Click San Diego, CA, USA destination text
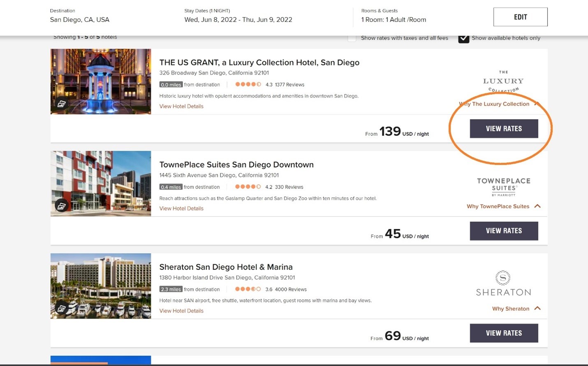 click(x=80, y=20)
